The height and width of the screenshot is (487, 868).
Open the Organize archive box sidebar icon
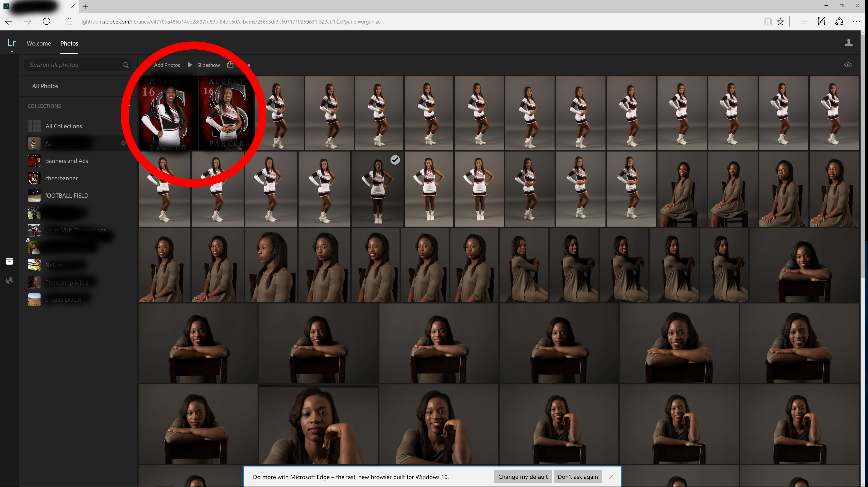9,261
